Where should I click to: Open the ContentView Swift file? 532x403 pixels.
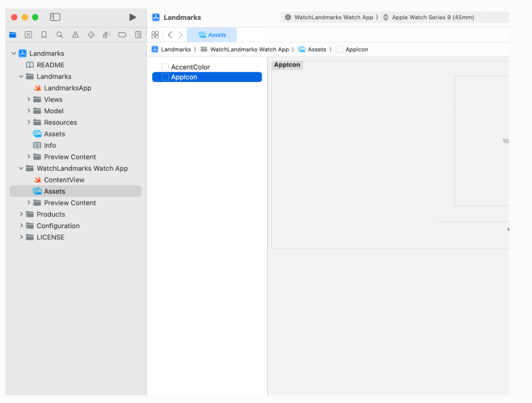tap(75, 180)
